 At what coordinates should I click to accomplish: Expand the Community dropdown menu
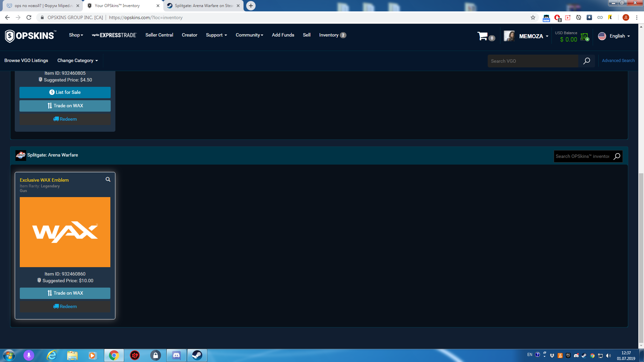249,35
